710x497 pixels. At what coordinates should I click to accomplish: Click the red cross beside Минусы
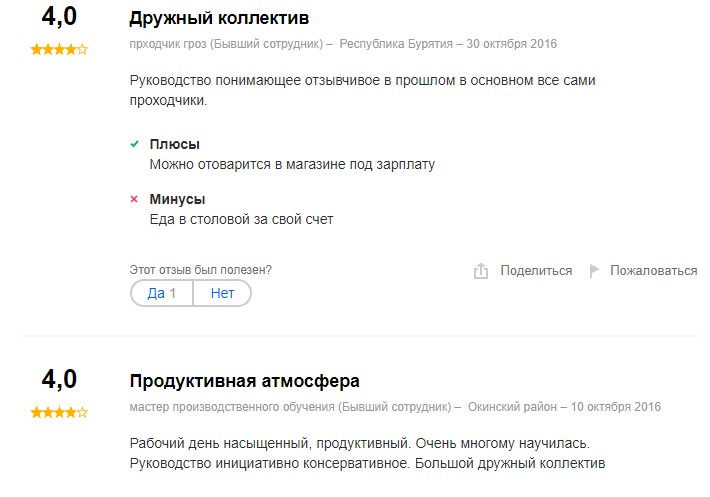134,199
